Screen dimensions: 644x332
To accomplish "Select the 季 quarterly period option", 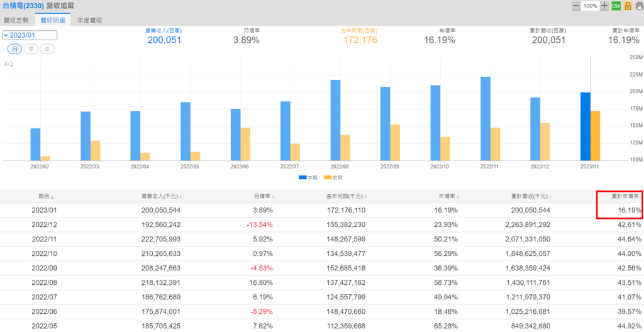I will click(31, 49).
